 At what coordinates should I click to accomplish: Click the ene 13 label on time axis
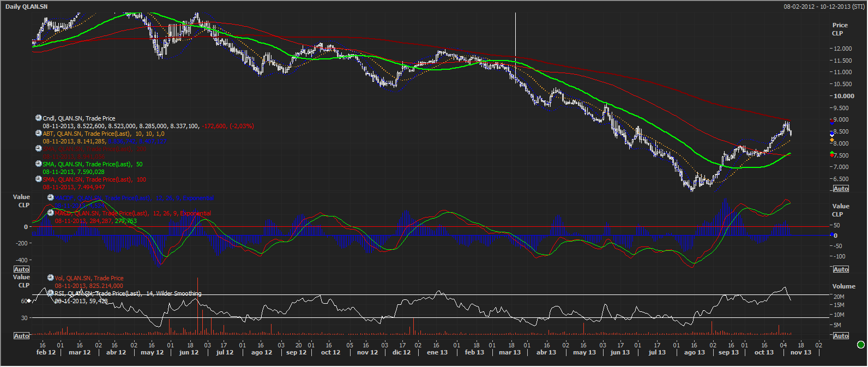[437, 353]
